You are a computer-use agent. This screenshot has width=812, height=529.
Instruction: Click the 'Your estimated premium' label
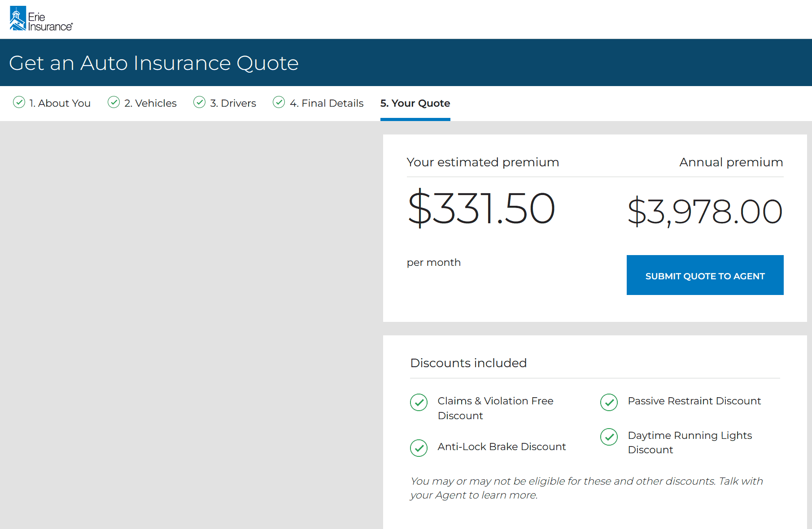(483, 162)
